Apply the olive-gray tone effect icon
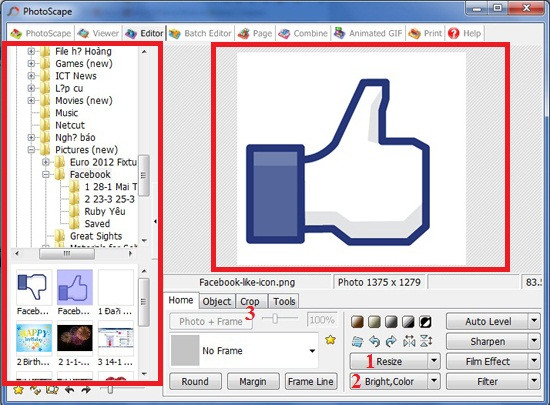 click(374, 322)
